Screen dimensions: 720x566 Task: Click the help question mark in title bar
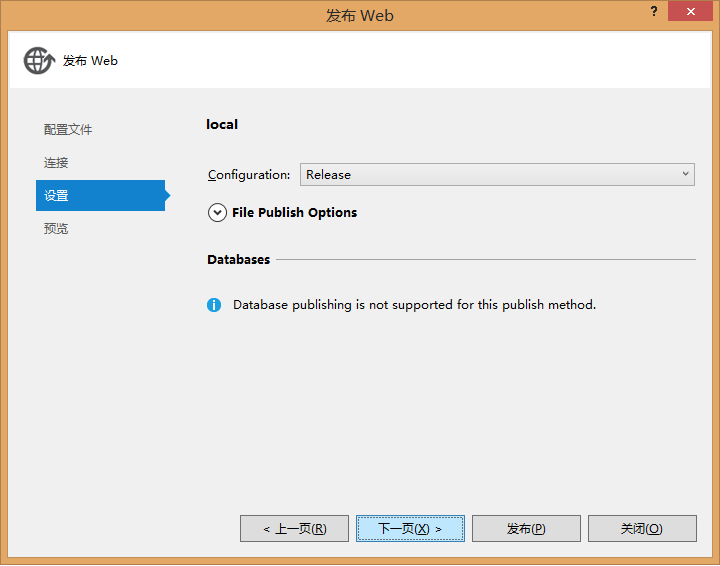point(654,11)
